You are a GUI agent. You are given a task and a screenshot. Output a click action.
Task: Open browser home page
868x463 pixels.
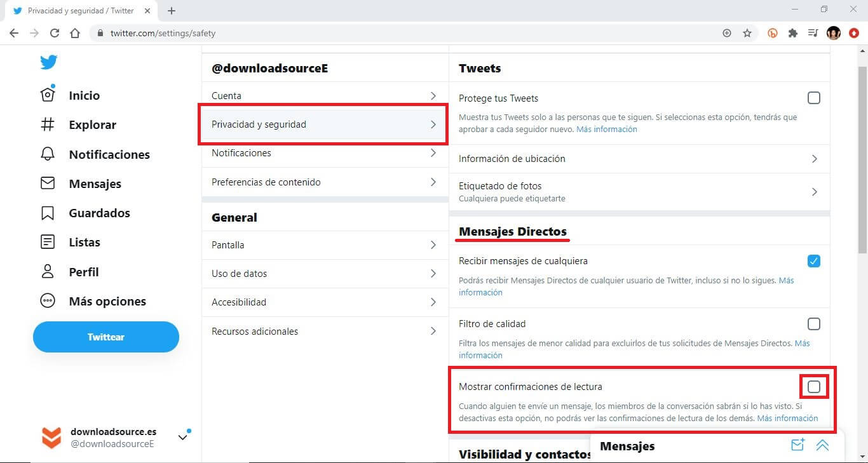[75, 33]
